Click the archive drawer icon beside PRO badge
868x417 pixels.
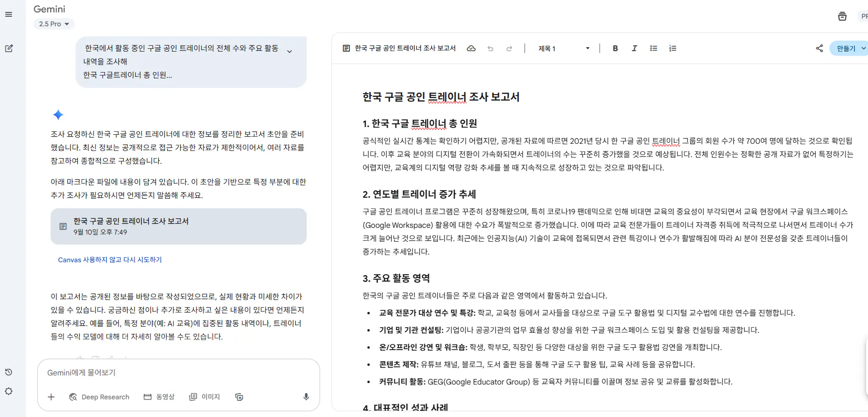(x=842, y=16)
